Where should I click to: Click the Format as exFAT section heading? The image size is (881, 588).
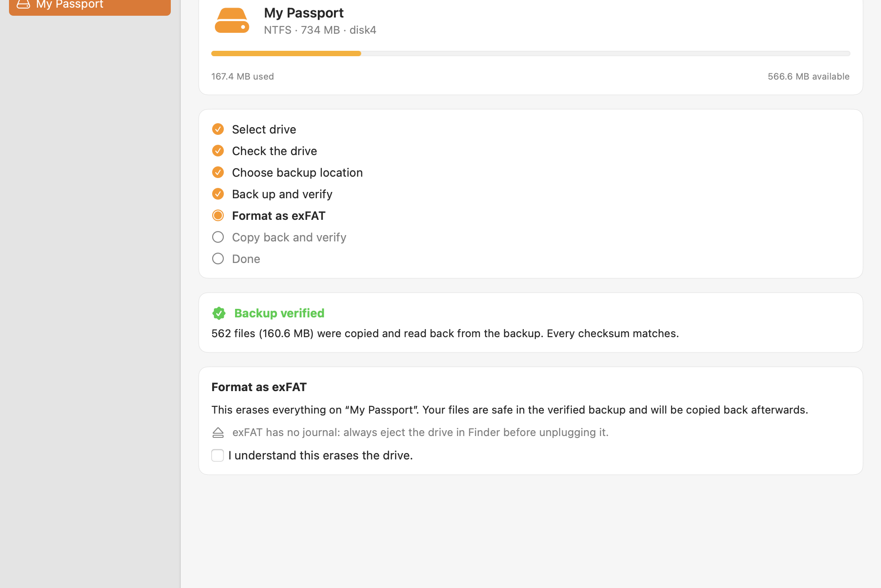[x=259, y=387]
